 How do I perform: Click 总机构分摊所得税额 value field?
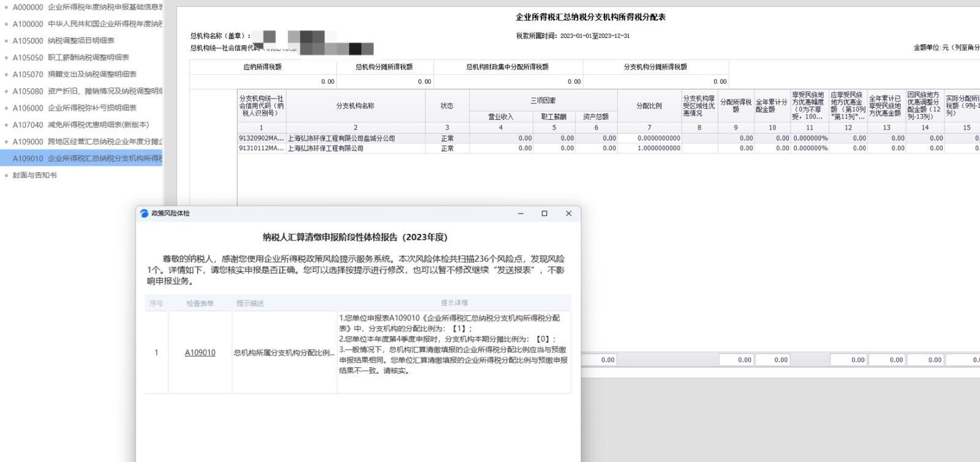click(385, 81)
